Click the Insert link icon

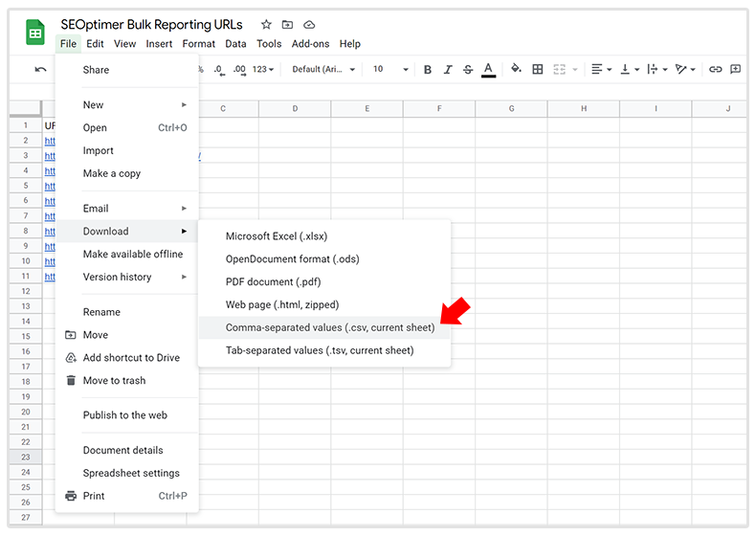[x=715, y=70]
